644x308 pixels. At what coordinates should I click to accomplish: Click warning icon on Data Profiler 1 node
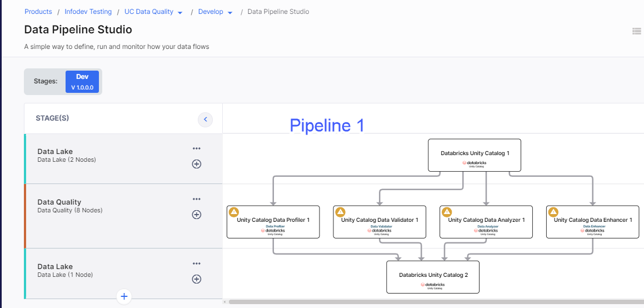point(234,212)
